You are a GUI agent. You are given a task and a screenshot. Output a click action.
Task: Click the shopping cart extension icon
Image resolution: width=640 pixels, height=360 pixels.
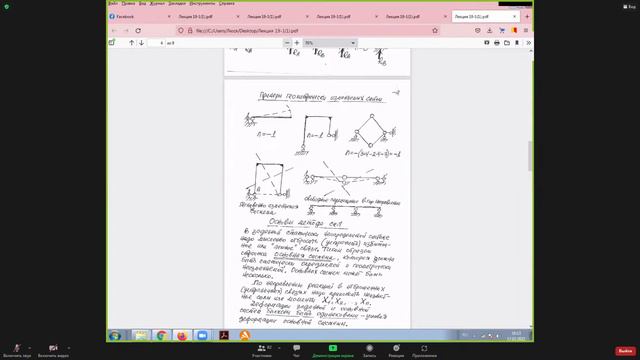pos(502,31)
